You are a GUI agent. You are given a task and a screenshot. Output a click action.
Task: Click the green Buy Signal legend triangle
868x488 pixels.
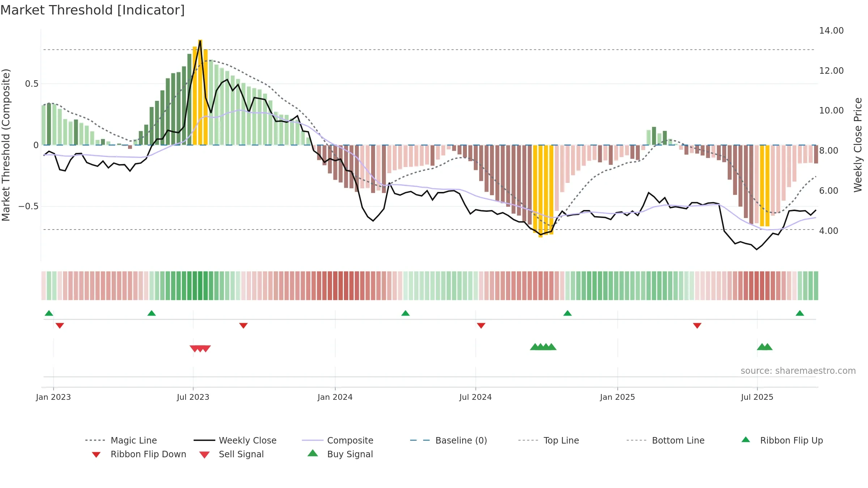(313, 453)
